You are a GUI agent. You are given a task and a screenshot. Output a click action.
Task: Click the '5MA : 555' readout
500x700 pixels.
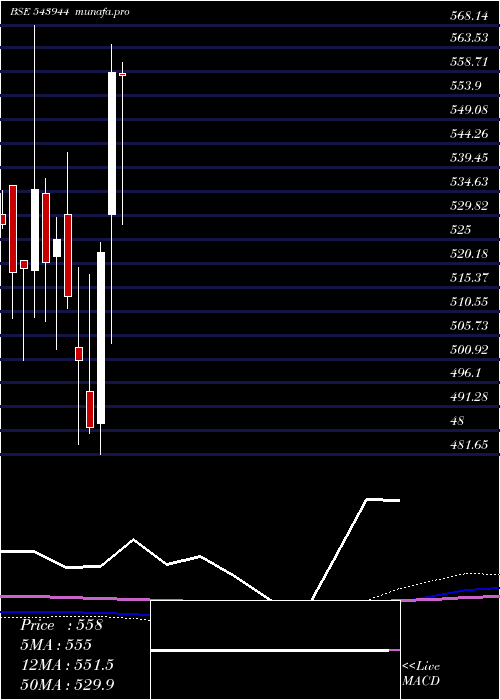coord(56,645)
